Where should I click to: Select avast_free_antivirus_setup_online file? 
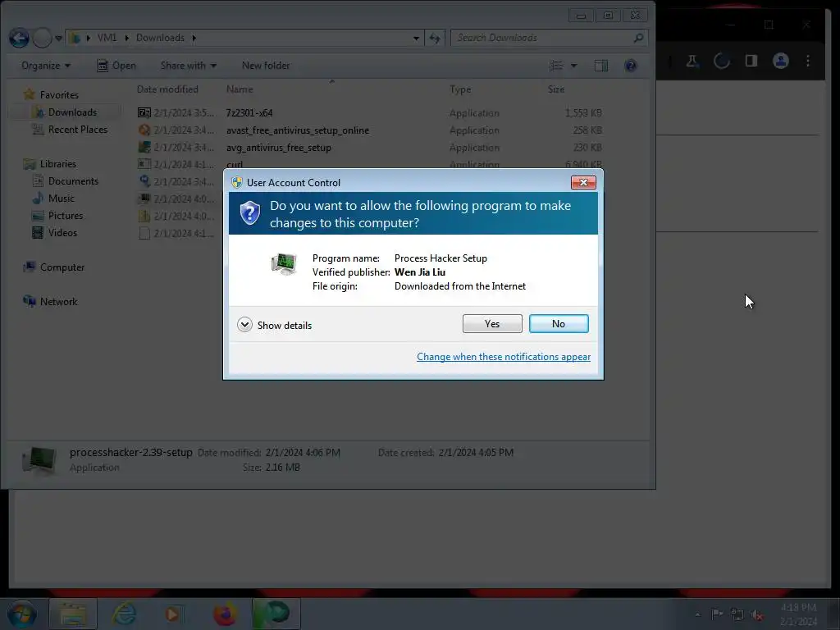(x=370, y=130)
